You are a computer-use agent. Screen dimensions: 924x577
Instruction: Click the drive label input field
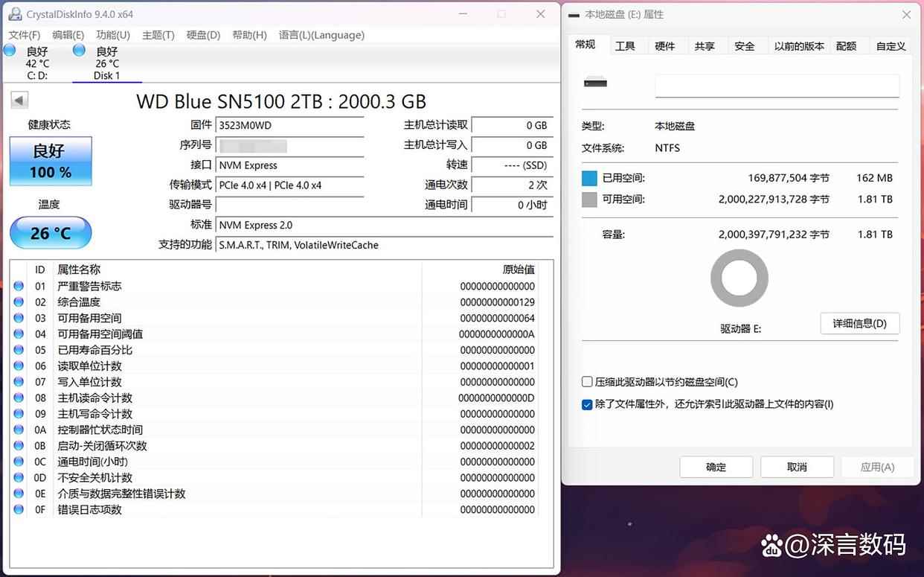(777, 86)
